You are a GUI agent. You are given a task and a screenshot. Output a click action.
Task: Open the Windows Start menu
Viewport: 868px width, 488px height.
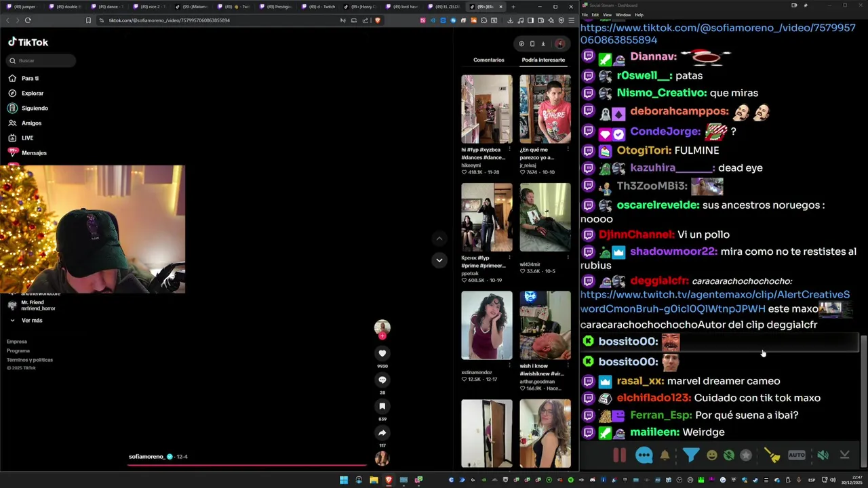tap(344, 480)
